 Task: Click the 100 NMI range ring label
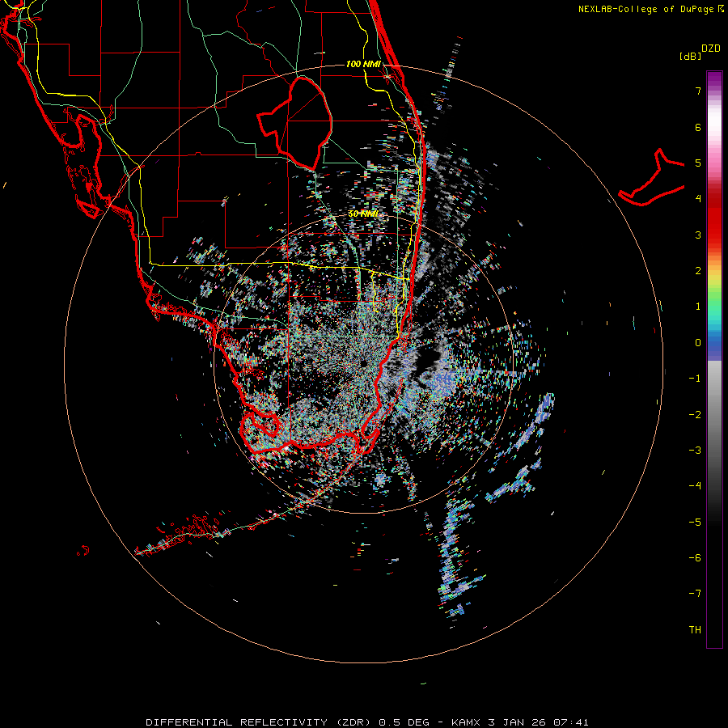tap(363, 64)
